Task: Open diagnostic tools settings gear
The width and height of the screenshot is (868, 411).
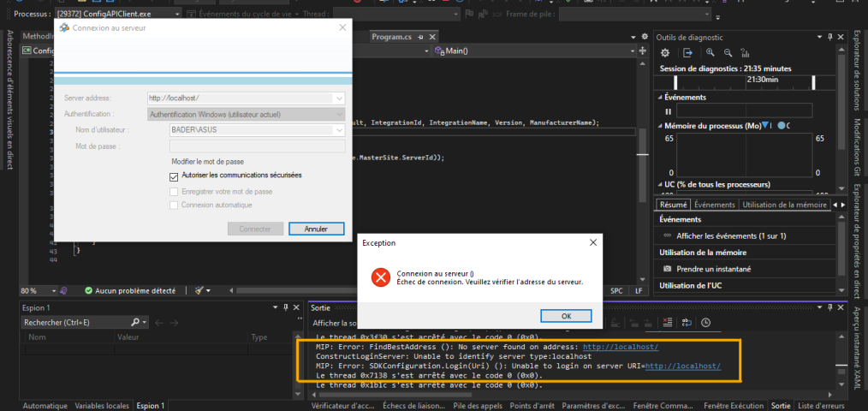Action: pyautogui.click(x=665, y=53)
